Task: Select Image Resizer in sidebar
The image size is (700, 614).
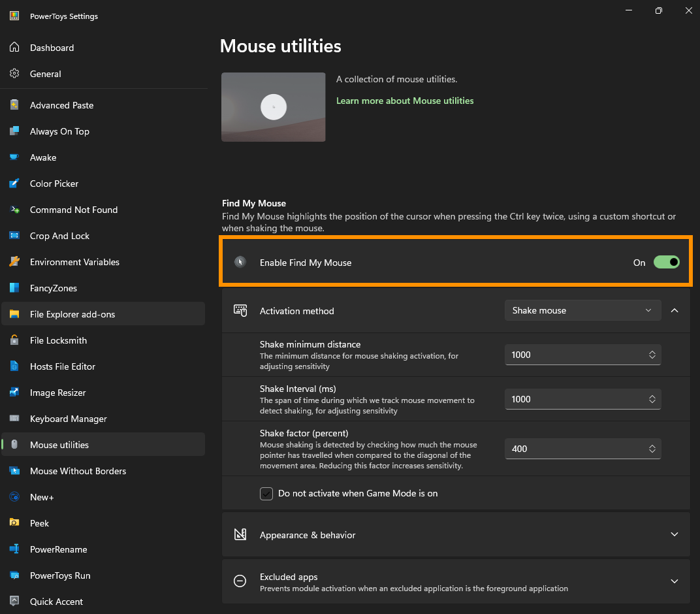Action: (103, 393)
